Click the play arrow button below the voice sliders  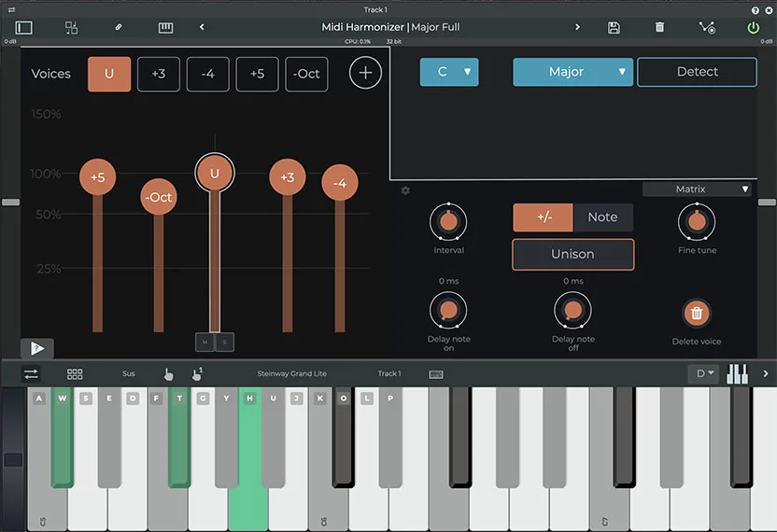click(37, 348)
